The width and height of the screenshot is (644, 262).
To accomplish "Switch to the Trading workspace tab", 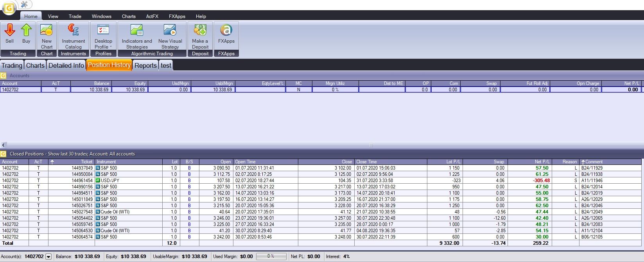I will click(x=12, y=65).
